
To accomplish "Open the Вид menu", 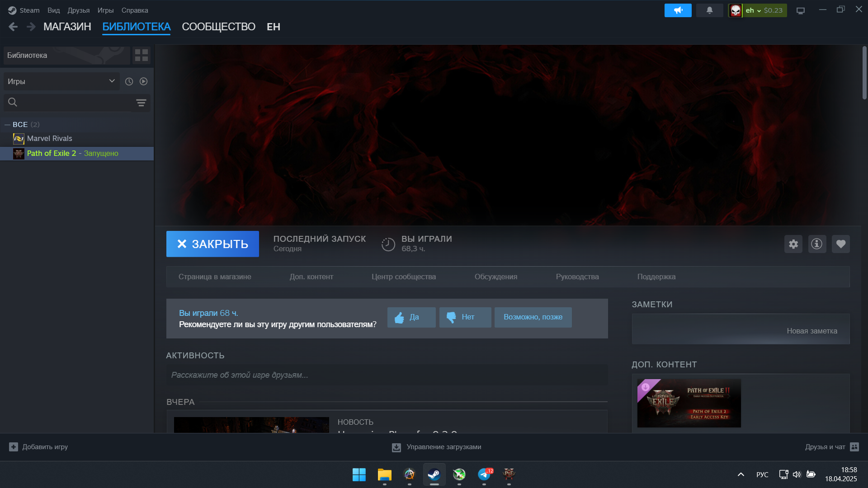I will click(x=53, y=10).
